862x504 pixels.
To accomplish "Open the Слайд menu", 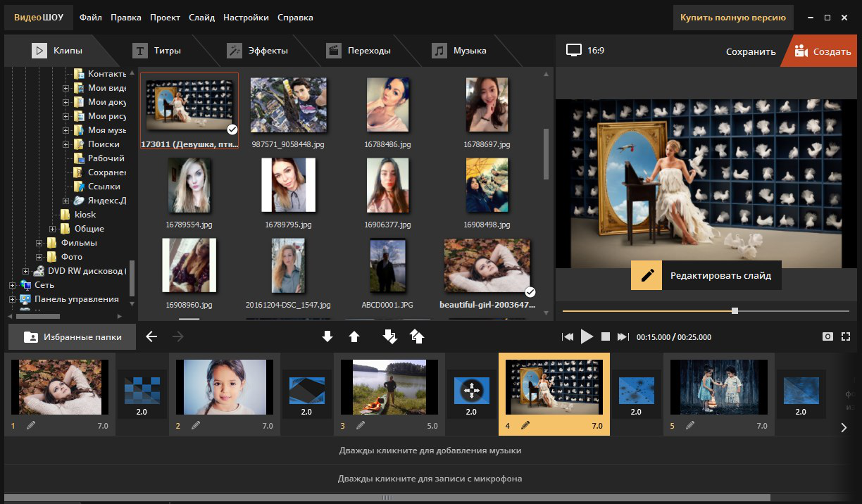I will pos(201,17).
